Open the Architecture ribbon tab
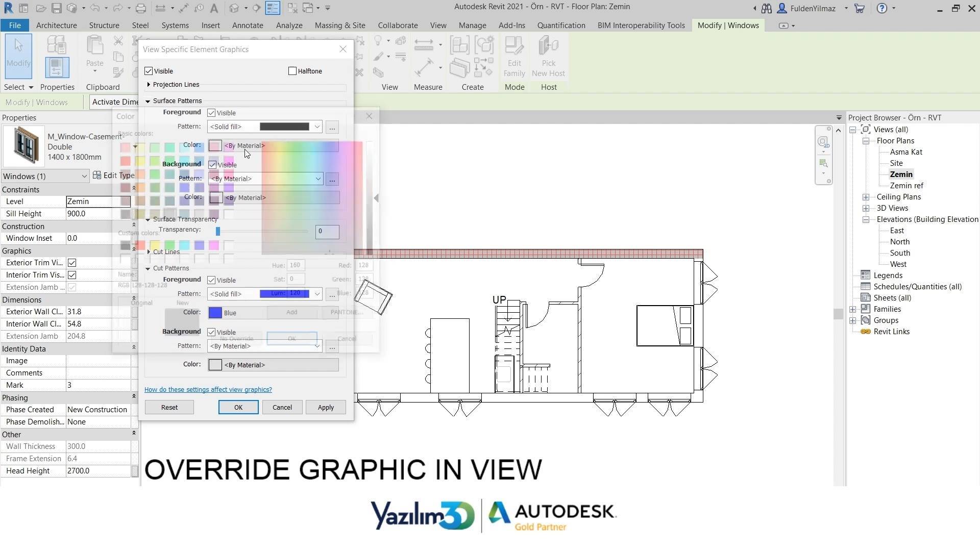The image size is (980, 551). point(57,25)
